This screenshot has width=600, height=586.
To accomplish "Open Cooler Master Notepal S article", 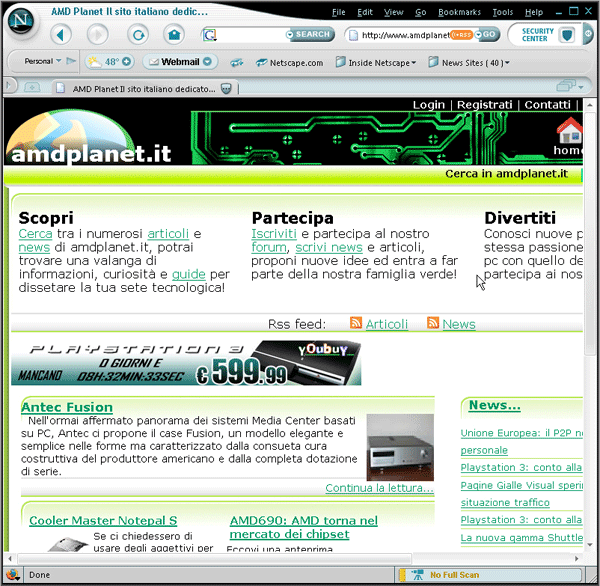I will pyautogui.click(x=103, y=521).
